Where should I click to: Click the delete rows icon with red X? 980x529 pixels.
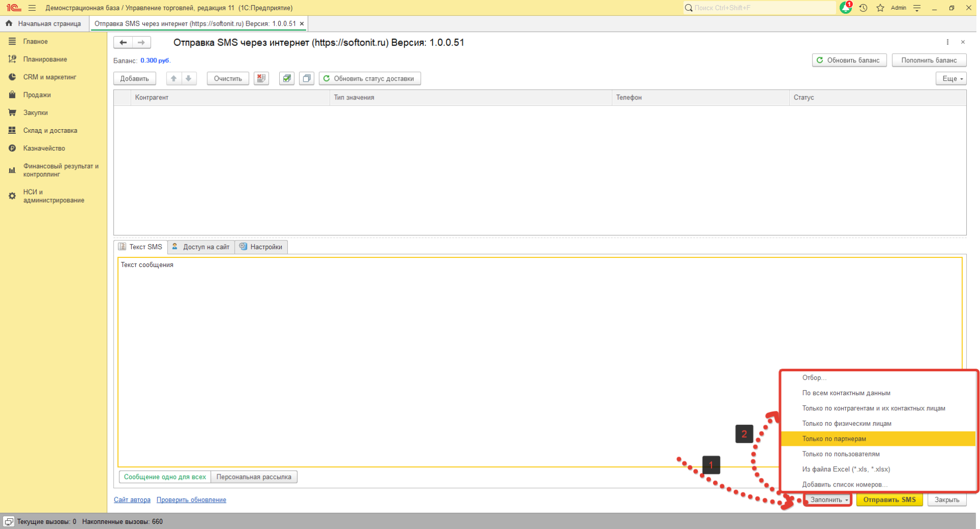coord(261,79)
